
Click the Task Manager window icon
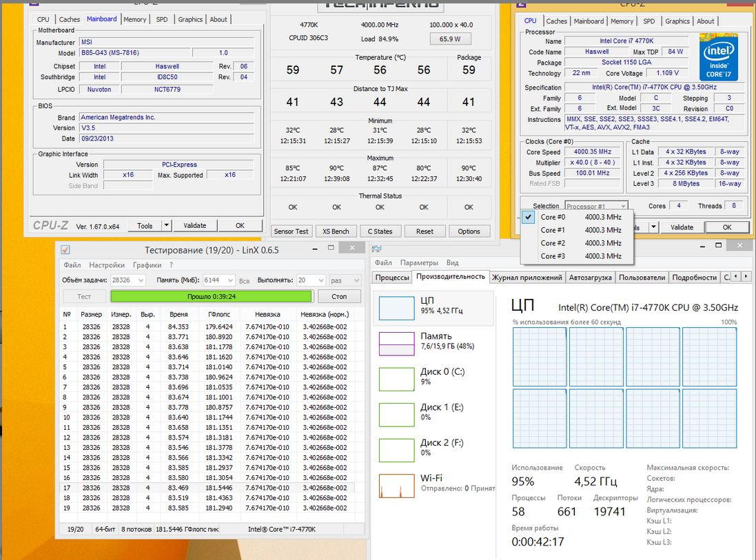[x=377, y=249]
